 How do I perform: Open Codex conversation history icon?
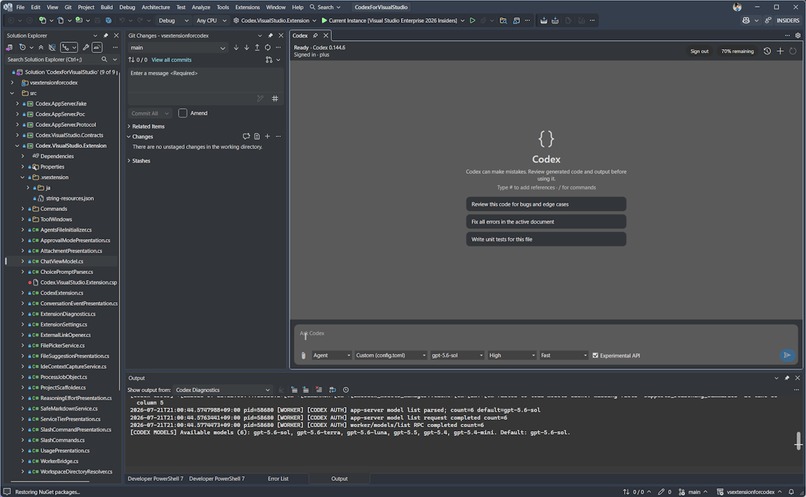point(767,51)
